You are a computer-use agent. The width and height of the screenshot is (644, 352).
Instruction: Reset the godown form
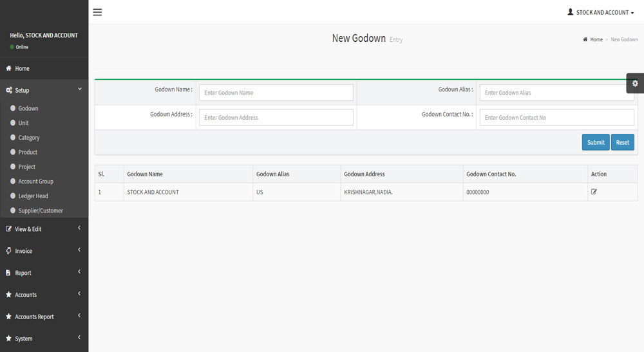(623, 142)
